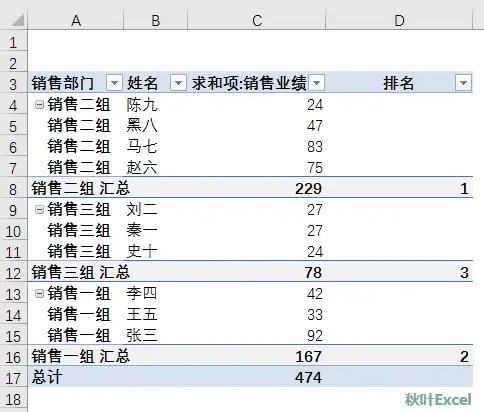
Task: Select column C header
Action: tap(257, 21)
